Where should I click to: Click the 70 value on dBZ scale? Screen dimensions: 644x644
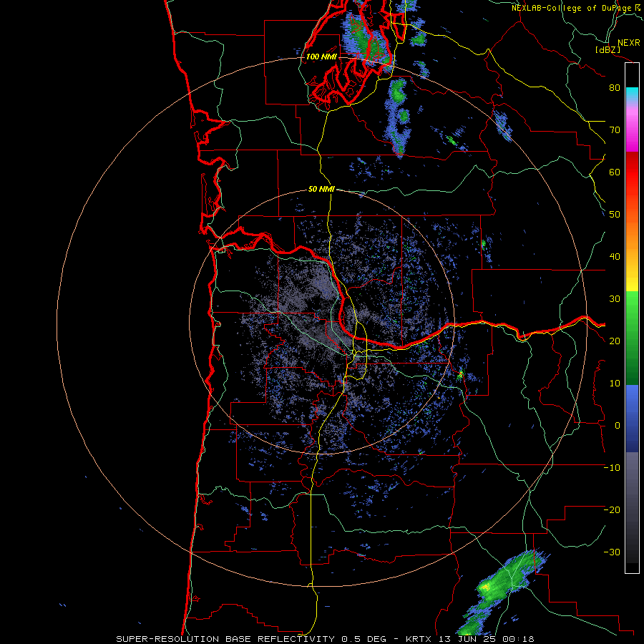(615, 130)
